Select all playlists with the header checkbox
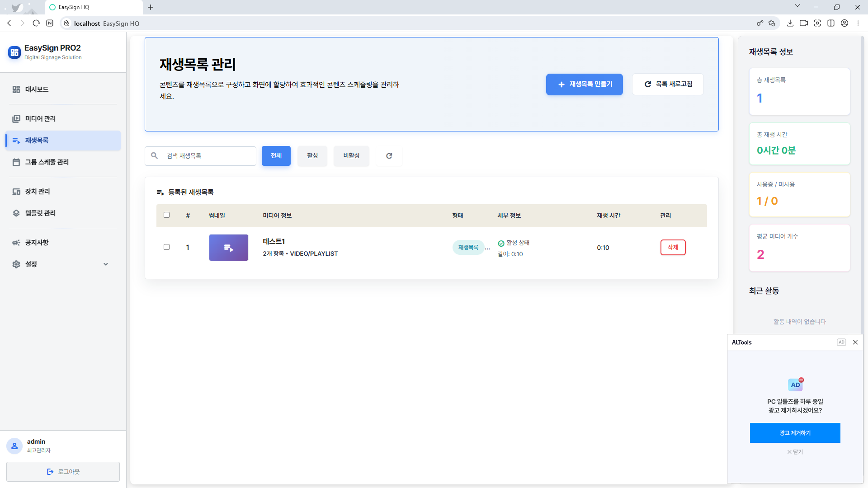Image resolution: width=868 pixels, height=488 pixels. point(166,215)
